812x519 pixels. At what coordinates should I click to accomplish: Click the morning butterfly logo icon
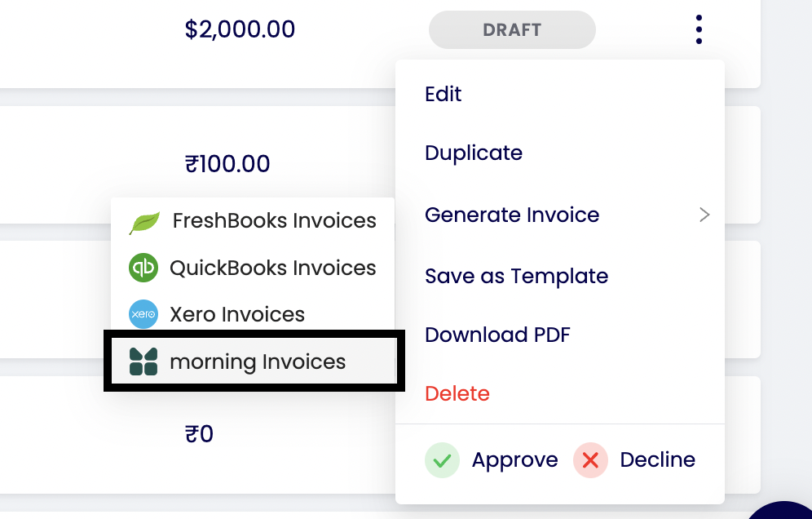143,362
